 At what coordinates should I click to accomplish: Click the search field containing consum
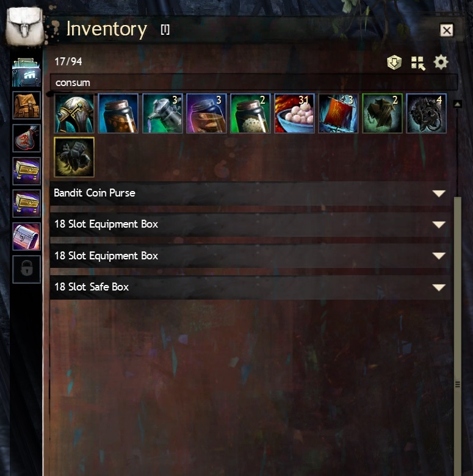tap(254, 82)
